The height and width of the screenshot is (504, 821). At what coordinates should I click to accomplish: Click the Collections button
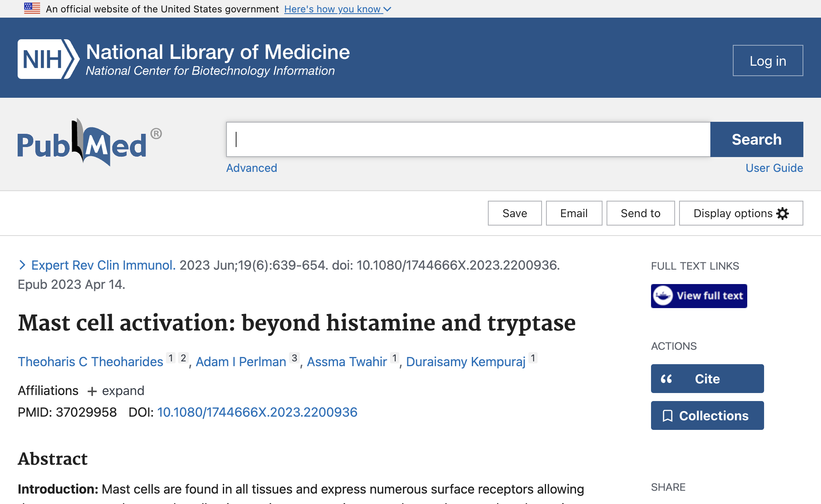coord(708,415)
